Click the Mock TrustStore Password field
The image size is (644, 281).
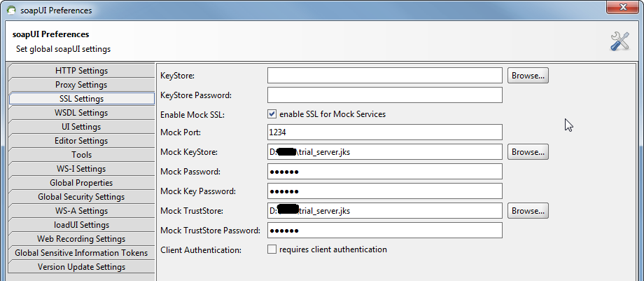click(384, 231)
